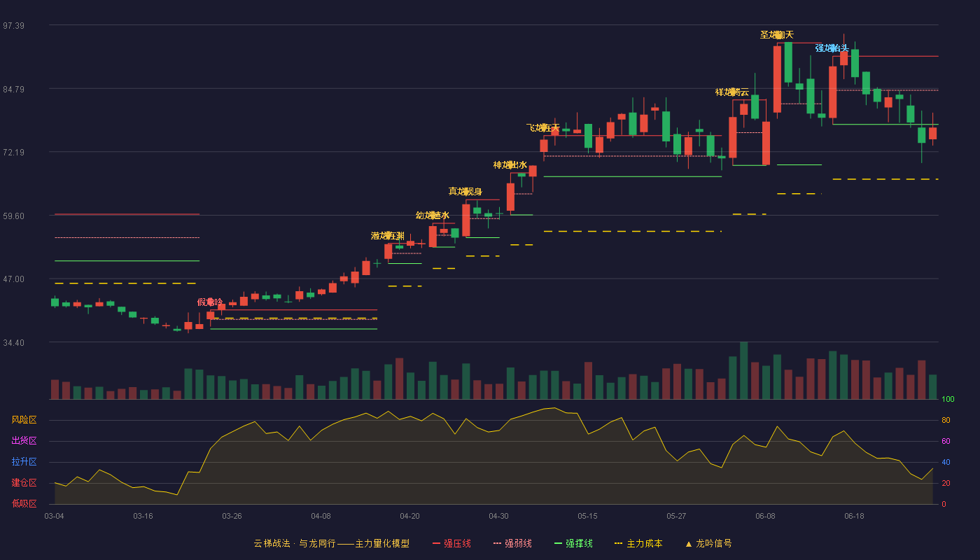
Task: Click the 强弱线 legend entry
Action: 512,543
